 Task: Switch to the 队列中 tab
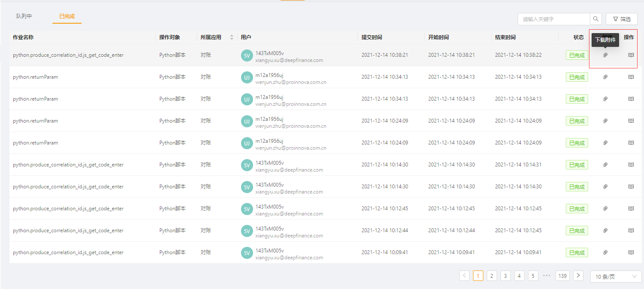(24, 15)
